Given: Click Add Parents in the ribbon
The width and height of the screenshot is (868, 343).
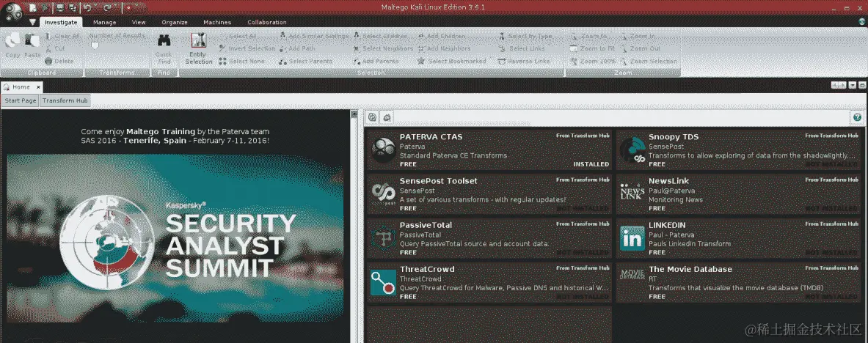Looking at the screenshot, I should (x=376, y=62).
